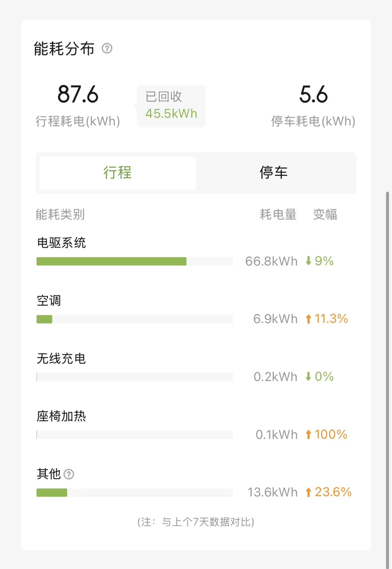Select the 5.6 停车耗电 total
Viewport: 392px width, 569px height.
pos(313,95)
